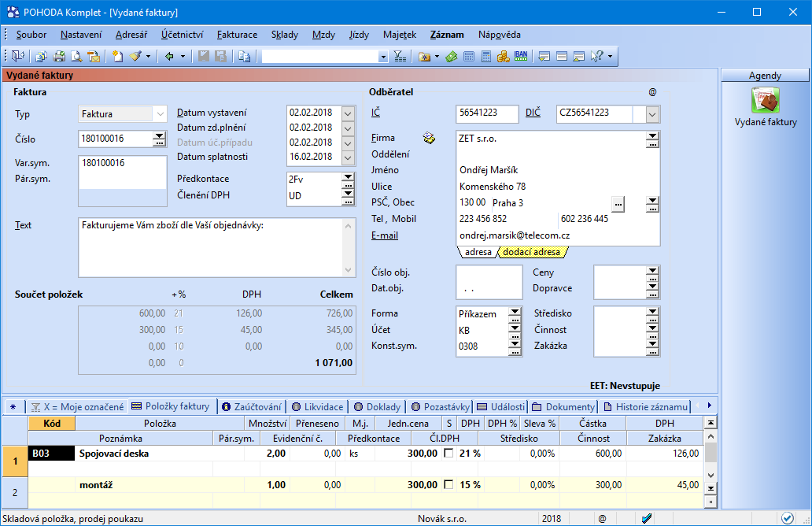Open the Datum zd.plnění date dropdown

coord(348,128)
